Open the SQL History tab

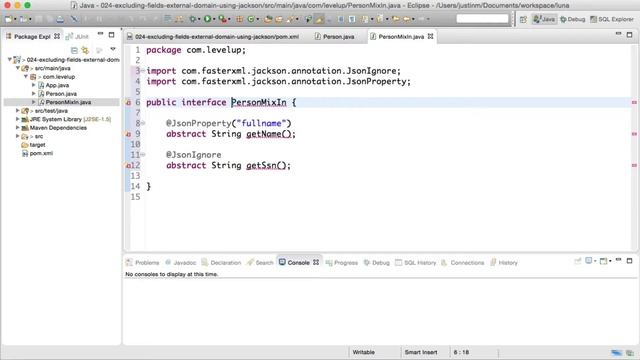[x=416, y=262]
